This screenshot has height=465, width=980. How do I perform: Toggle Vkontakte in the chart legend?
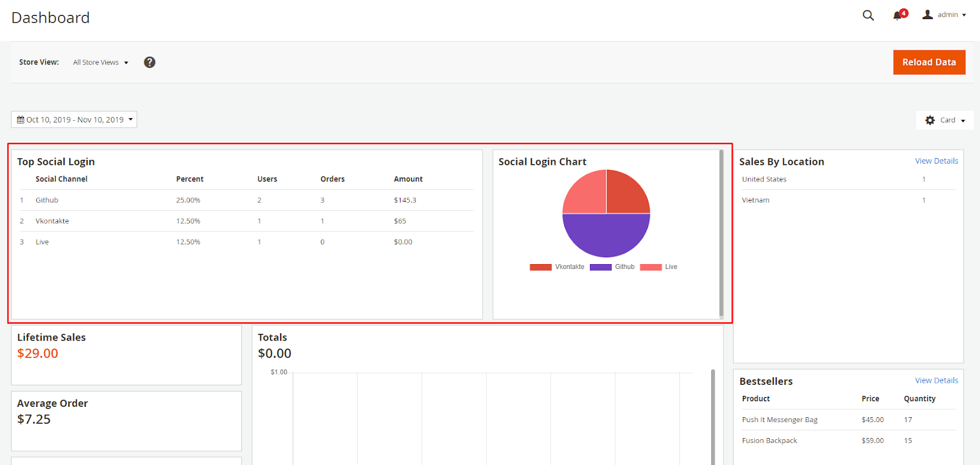point(557,267)
